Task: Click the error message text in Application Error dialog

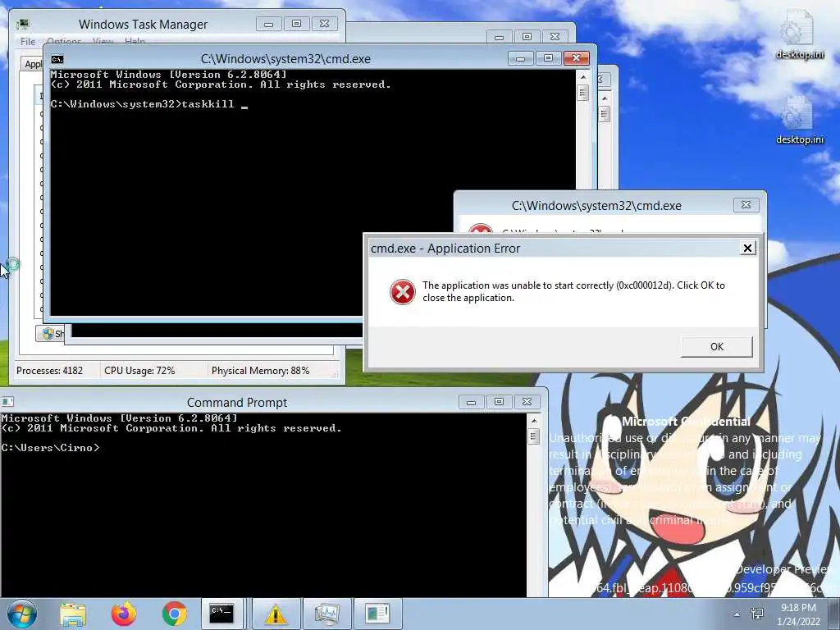Action: coord(573,291)
